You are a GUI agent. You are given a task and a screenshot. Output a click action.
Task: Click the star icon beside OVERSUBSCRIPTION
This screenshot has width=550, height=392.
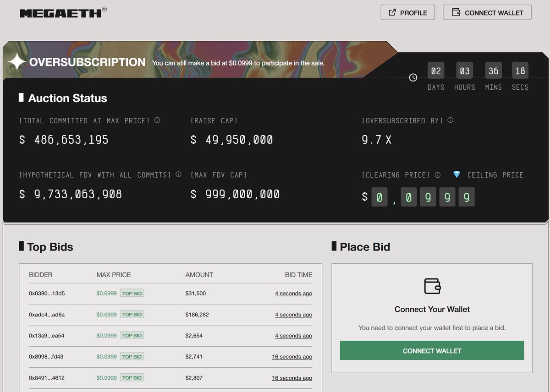(16, 62)
